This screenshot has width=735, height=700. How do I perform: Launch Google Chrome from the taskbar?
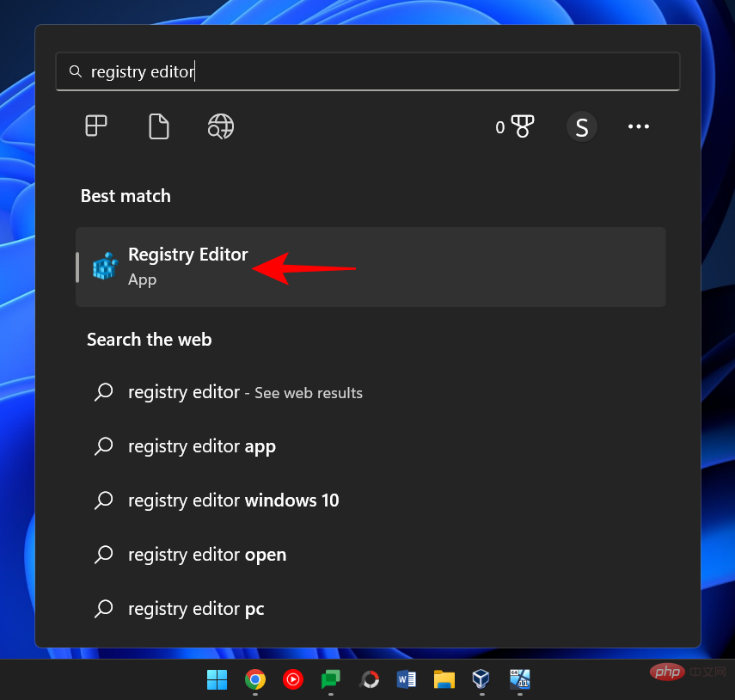coord(255,679)
